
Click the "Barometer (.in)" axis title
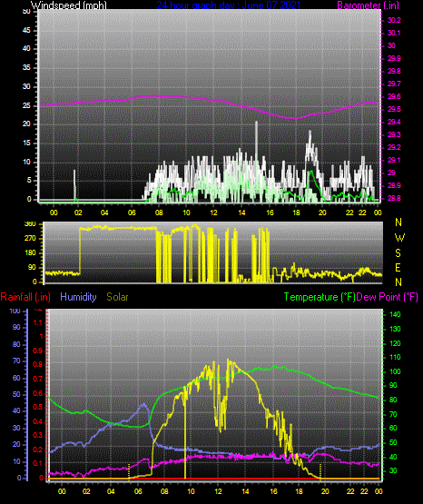[368, 5]
